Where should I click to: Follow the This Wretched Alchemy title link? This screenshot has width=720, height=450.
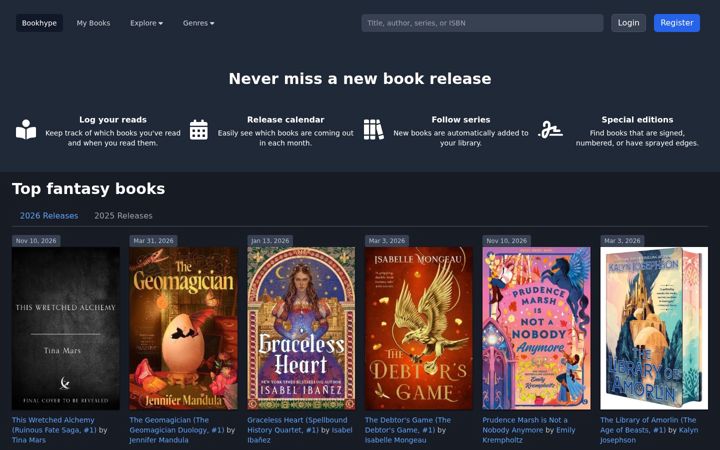(54, 425)
